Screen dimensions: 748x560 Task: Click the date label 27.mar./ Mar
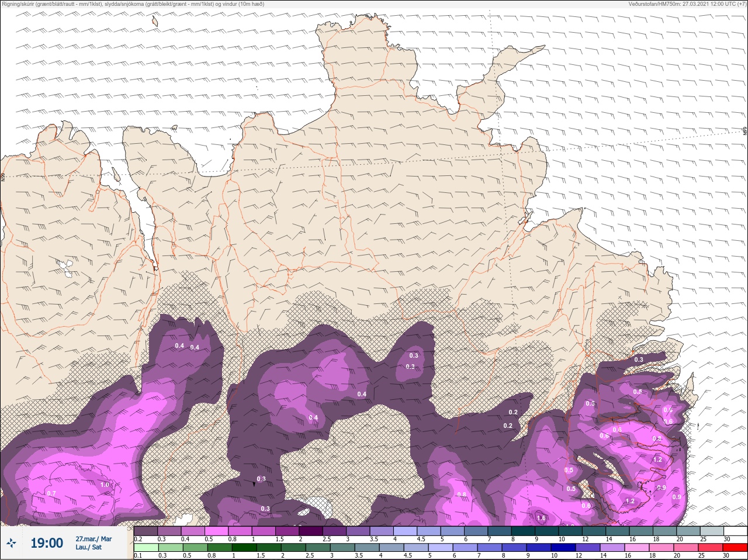point(93,539)
